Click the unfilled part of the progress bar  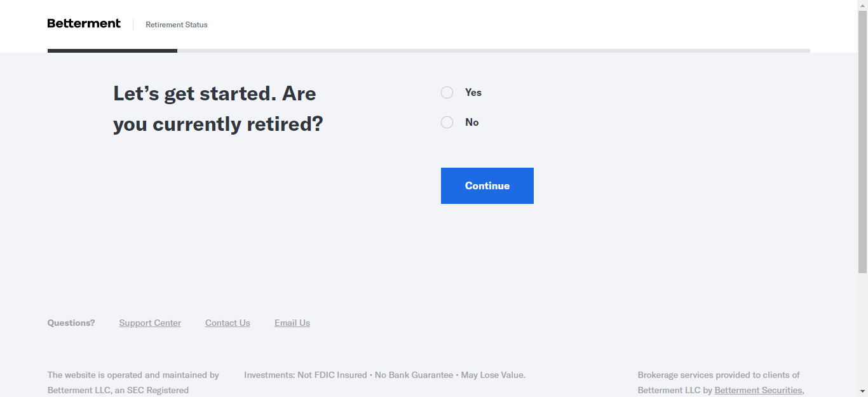(493, 51)
